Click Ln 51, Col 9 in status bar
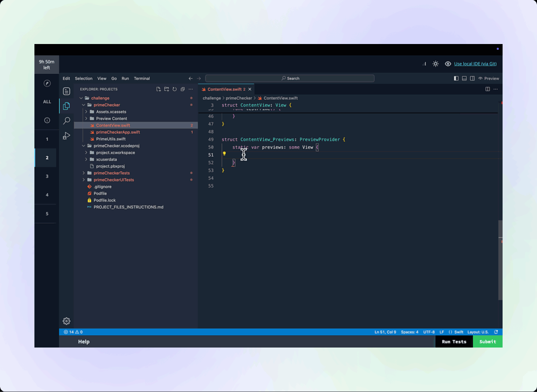This screenshot has width=537, height=392. point(385,332)
